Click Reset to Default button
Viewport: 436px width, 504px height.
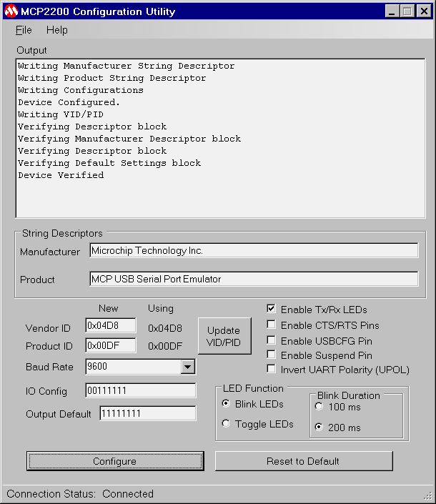(304, 461)
